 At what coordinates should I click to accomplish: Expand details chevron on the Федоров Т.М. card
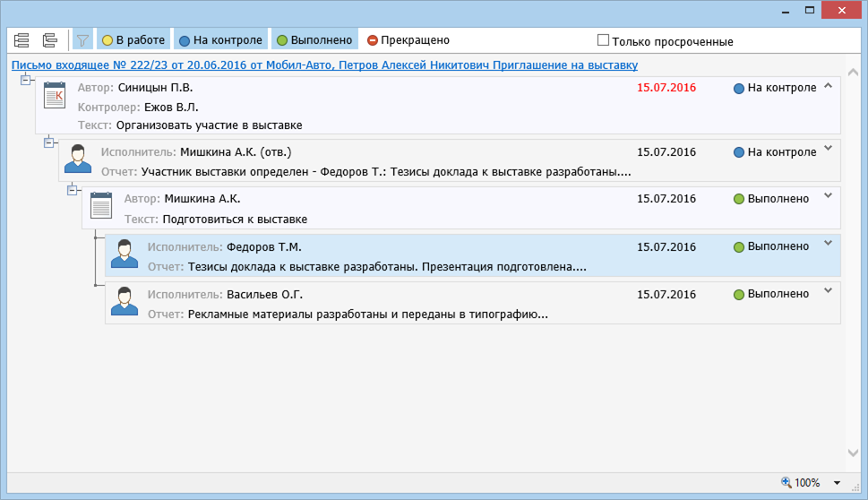tap(829, 243)
